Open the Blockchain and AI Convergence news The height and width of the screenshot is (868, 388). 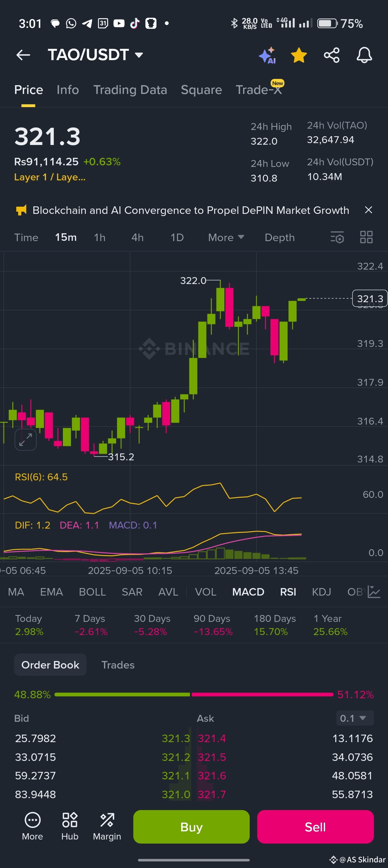coord(191,210)
